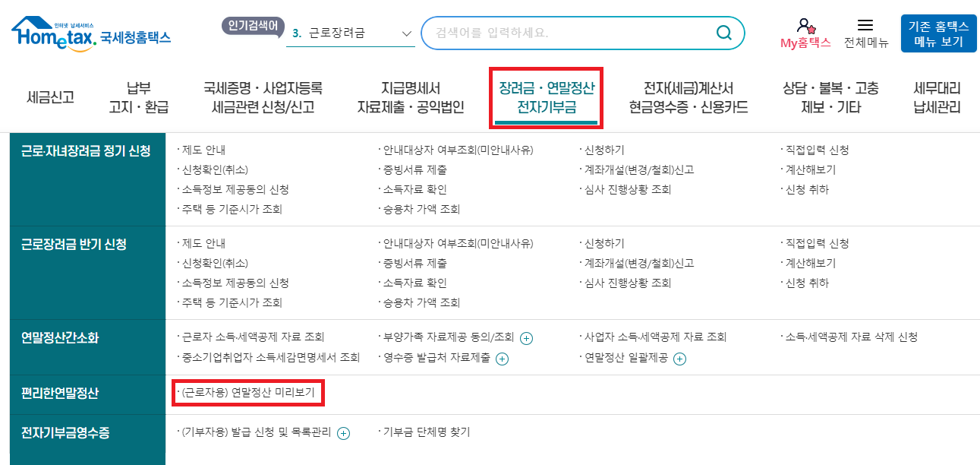The height and width of the screenshot is (465, 980).
Task: Expand 영수증 발급처 자료제출 plus icon
Action: (x=501, y=359)
